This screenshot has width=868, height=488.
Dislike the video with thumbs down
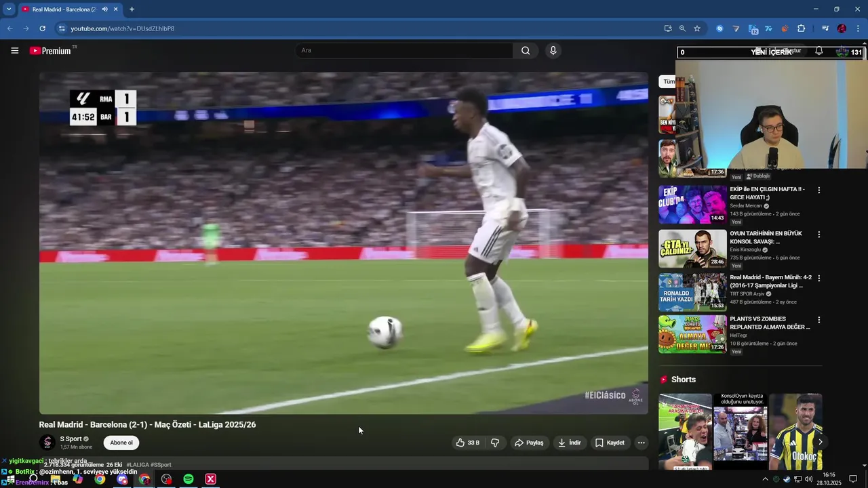click(x=495, y=443)
